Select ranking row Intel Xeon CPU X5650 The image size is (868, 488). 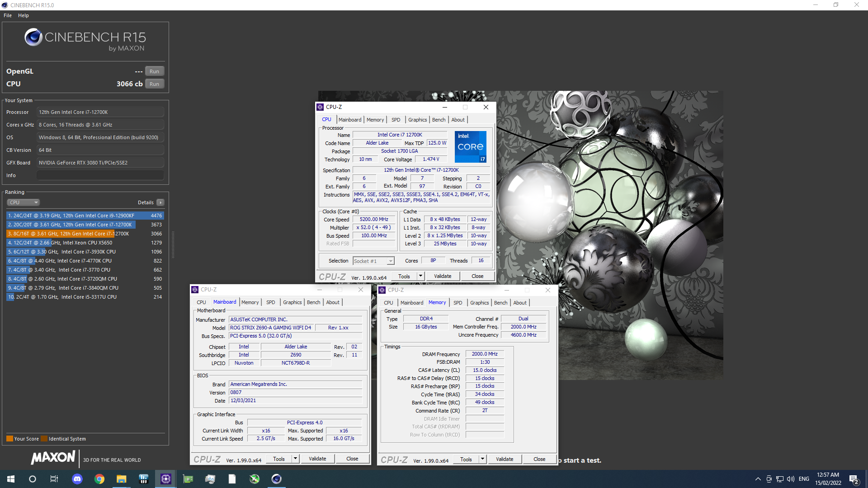tap(85, 243)
